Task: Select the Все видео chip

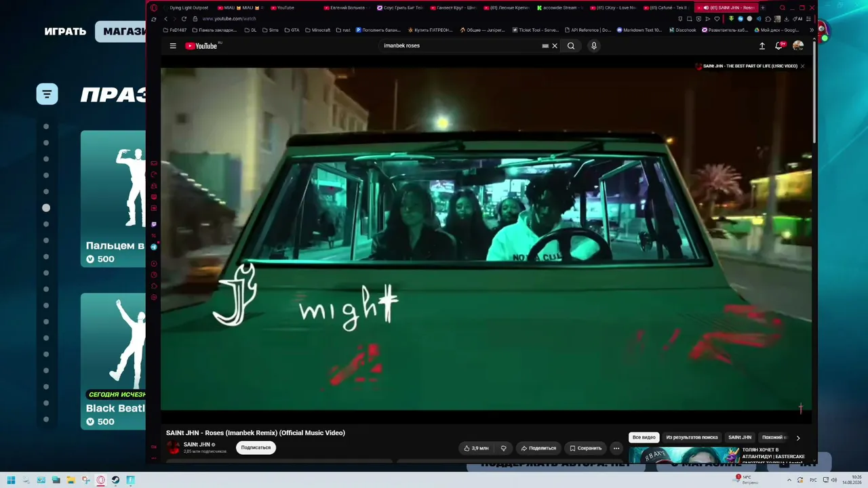Action: pos(644,438)
